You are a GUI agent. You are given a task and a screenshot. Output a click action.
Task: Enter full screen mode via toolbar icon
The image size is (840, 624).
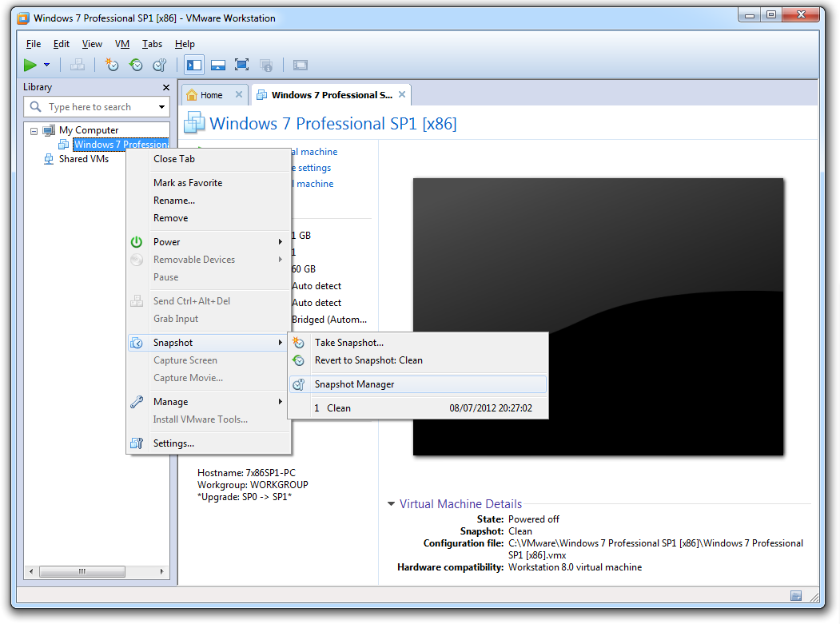[241, 65]
